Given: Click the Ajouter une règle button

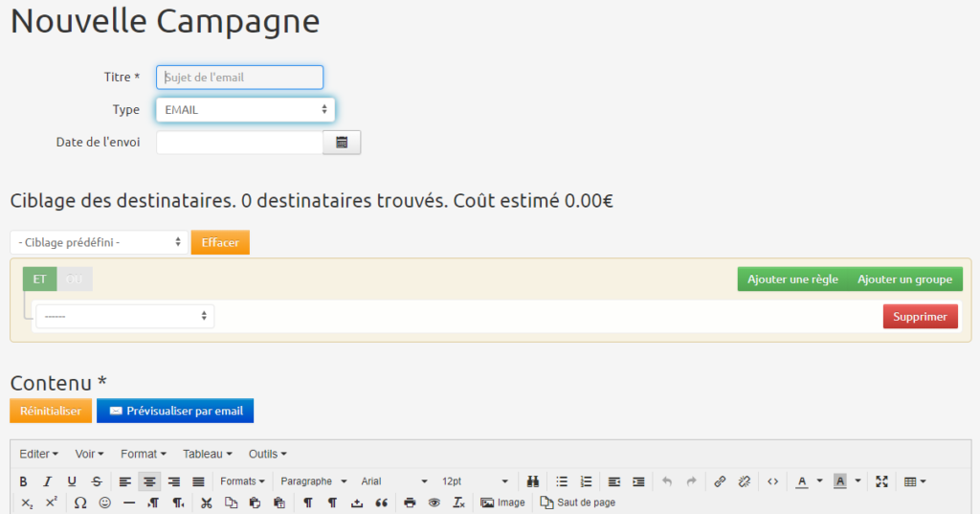Looking at the screenshot, I should click(792, 279).
